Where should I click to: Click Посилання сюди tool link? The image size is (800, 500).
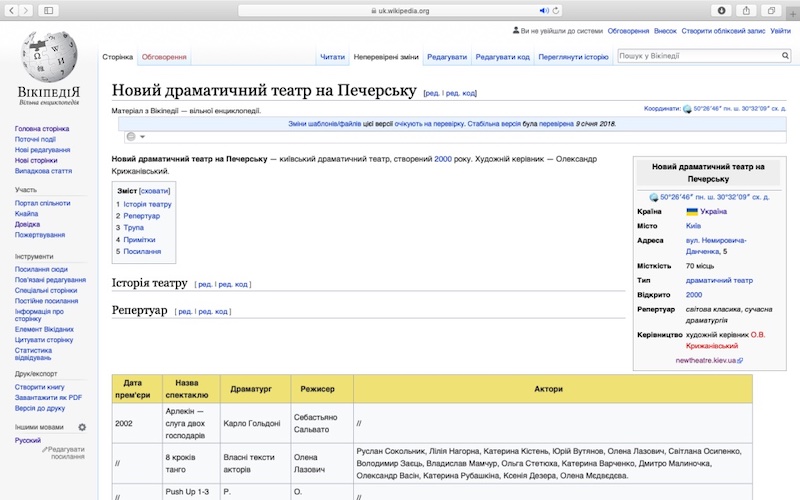[41, 269]
